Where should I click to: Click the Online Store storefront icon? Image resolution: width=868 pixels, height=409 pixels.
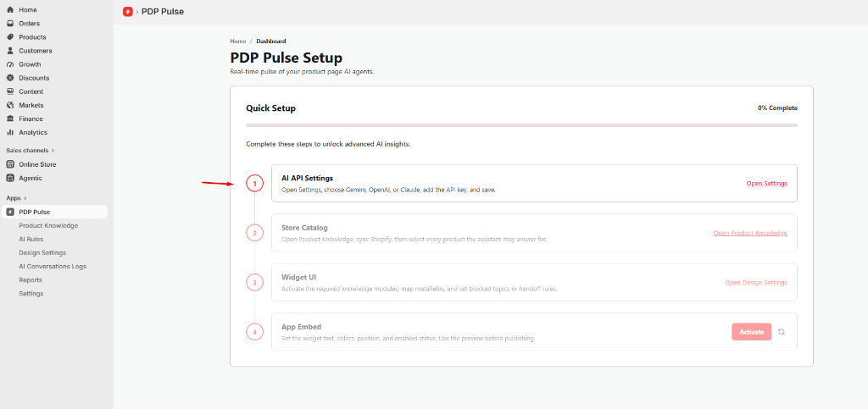click(x=10, y=165)
